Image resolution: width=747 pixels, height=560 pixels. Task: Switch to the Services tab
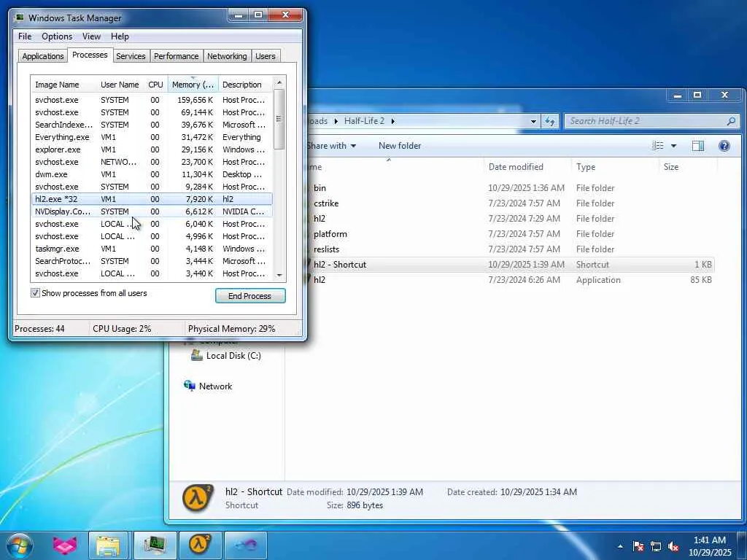[131, 55]
